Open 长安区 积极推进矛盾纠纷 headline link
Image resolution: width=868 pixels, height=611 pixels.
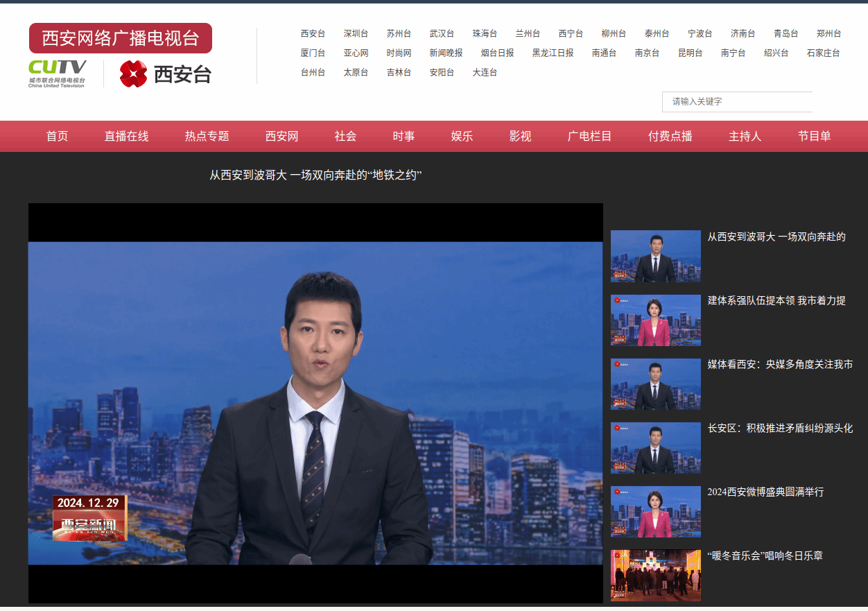(x=779, y=429)
